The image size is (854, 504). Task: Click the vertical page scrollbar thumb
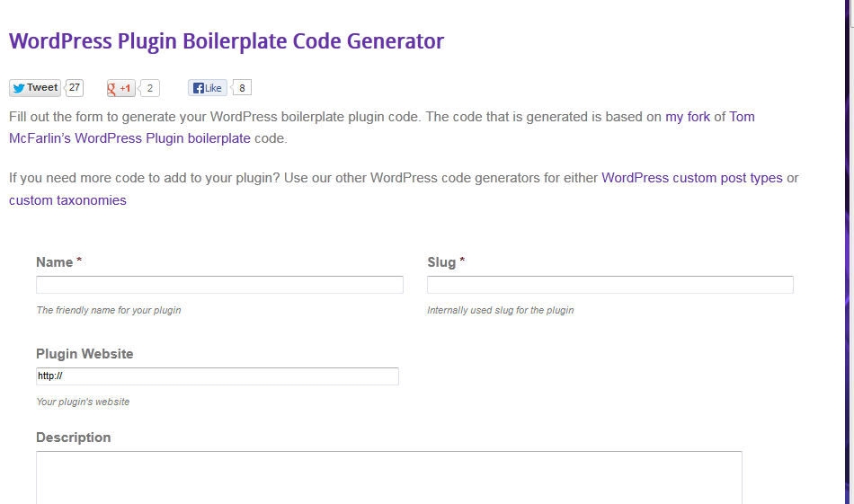pos(852,13)
